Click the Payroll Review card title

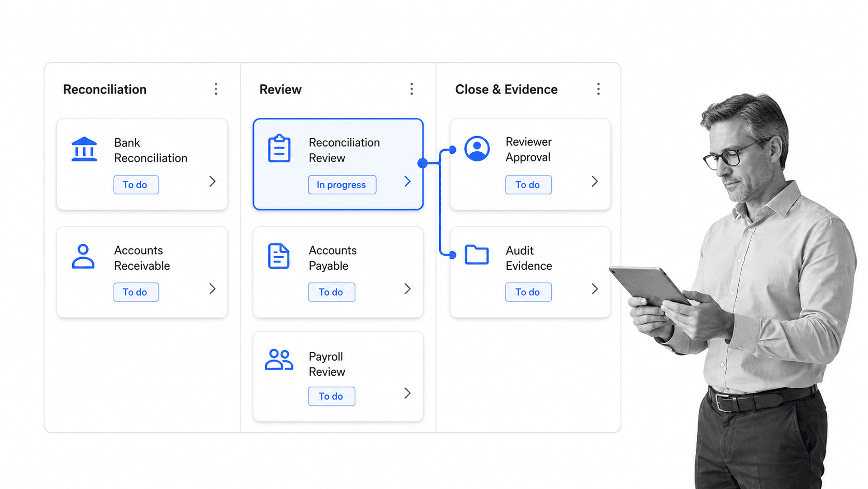(x=327, y=364)
